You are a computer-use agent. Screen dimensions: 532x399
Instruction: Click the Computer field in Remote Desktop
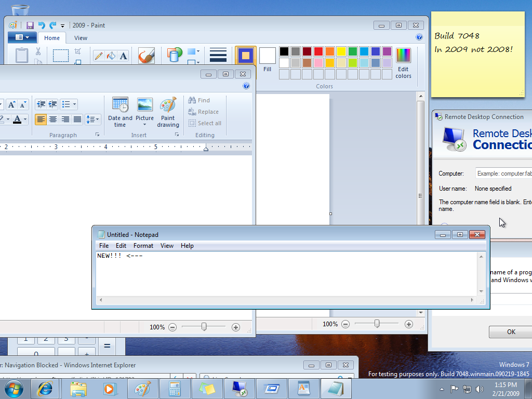(504, 174)
